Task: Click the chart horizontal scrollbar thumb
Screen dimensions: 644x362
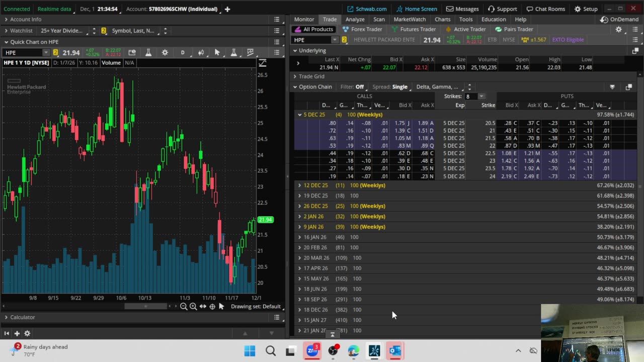Action: [145, 306]
